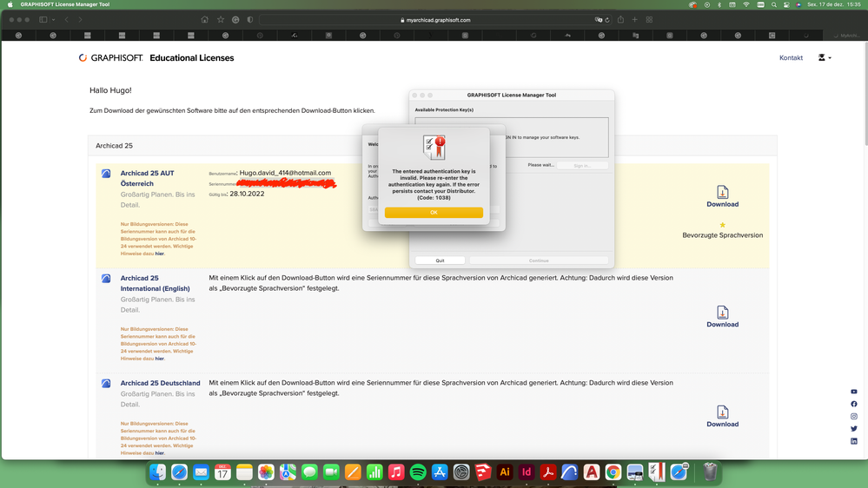Click the Bluetooth menu bar icon
Viewport: 868px width, 488px height.
719,4
